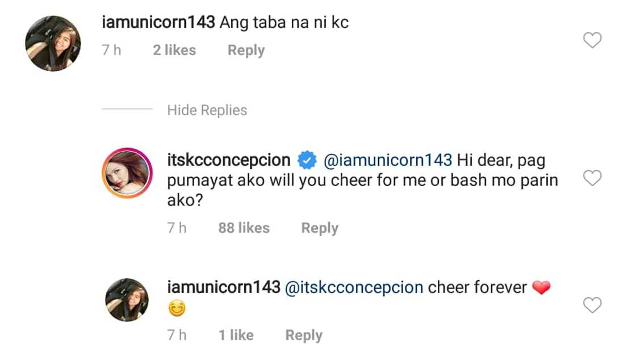The image size is (636, 364).
Task: Show who gave the 1 like
Action: click(236, 336)
